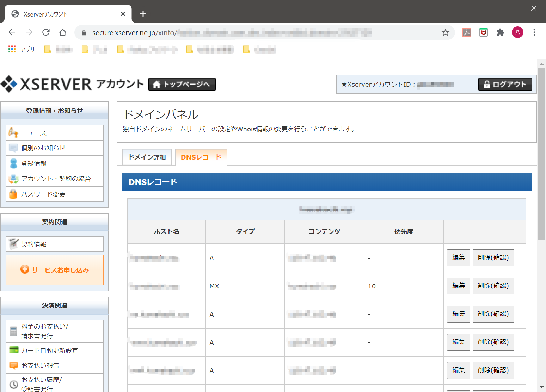Click the site padlock icon in address bar
The width and height of the screenshot is (546, 392).
click(84, 33)
